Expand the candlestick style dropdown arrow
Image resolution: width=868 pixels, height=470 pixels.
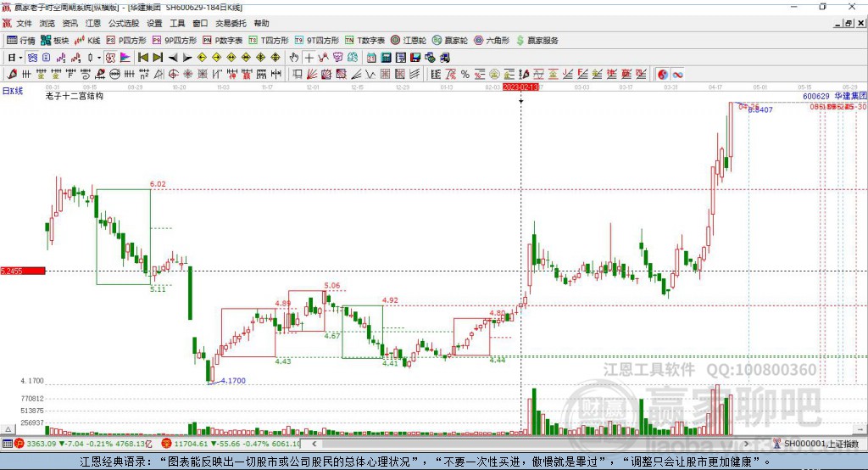pos(99,58)
